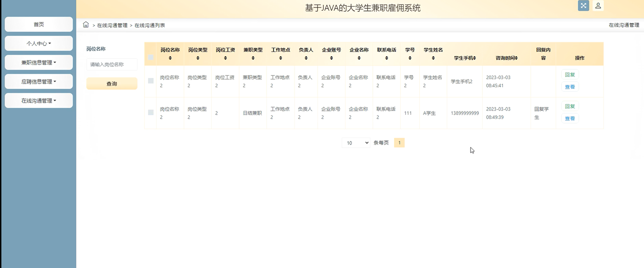Click the 查询 search button
The image size is (644, 268).
112,83
